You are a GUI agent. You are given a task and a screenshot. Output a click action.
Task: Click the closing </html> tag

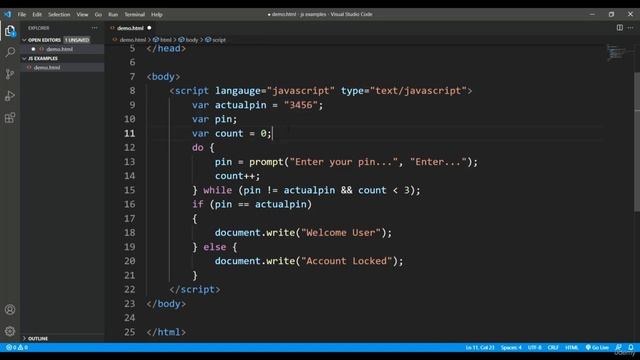coord(166,332)
